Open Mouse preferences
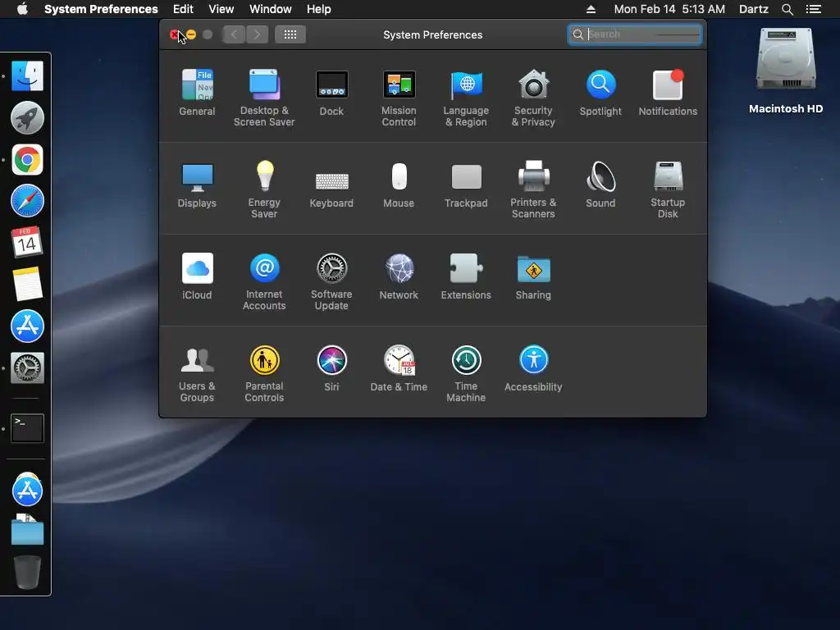Screen dimensions: 840x630 [x=399, y=185]
